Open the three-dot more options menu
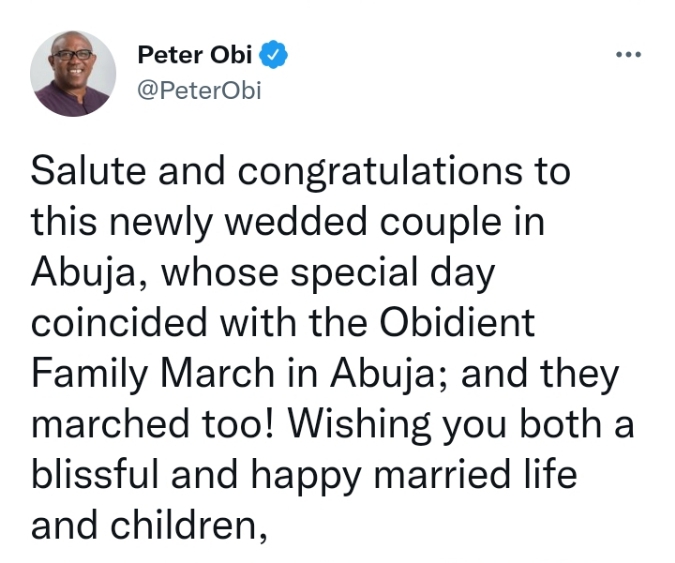 coord(628,53)
